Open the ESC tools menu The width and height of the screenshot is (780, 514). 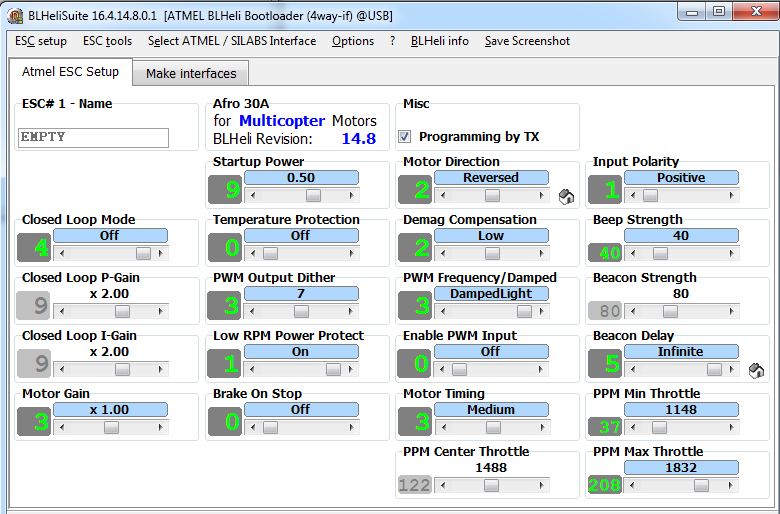point(107,41)
